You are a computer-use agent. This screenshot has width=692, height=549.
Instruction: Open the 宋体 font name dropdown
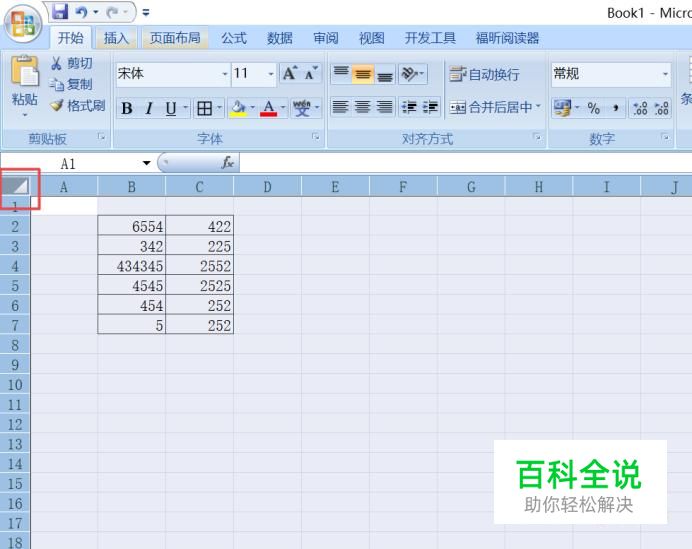coord(225,74)
